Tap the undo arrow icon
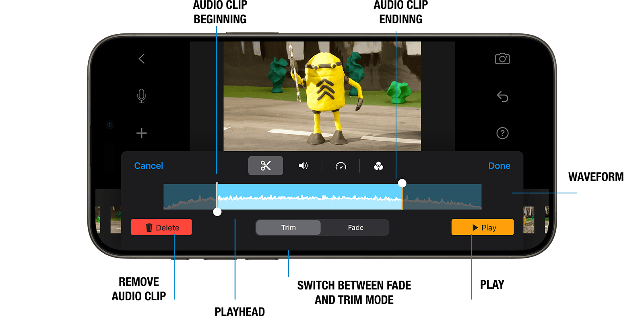 click(502, 96)
